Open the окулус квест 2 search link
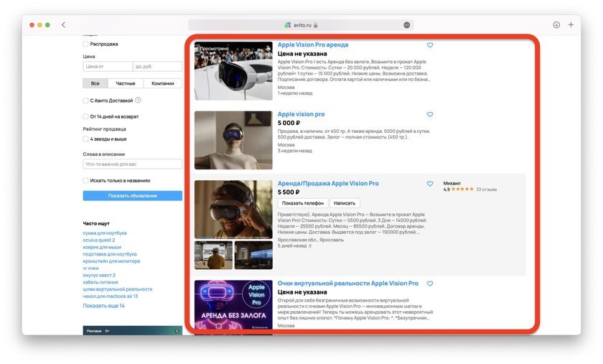Image resolution: width=603 pixels, height=364 pixels. click(x=99, y=275)
